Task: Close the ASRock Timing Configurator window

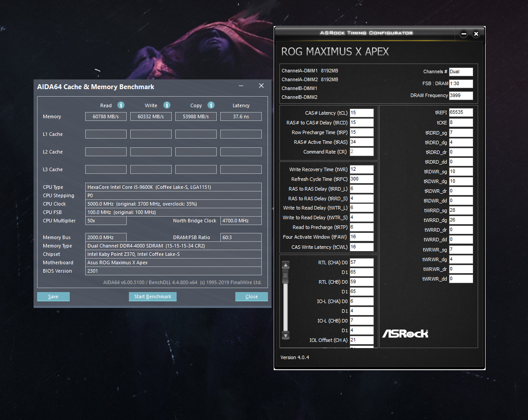Action: [x=476, y=34]
